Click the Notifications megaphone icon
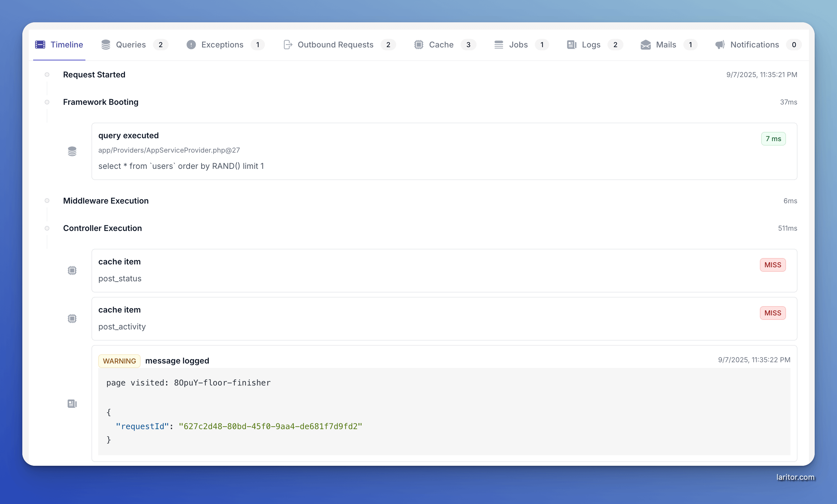 click(719, 45)
